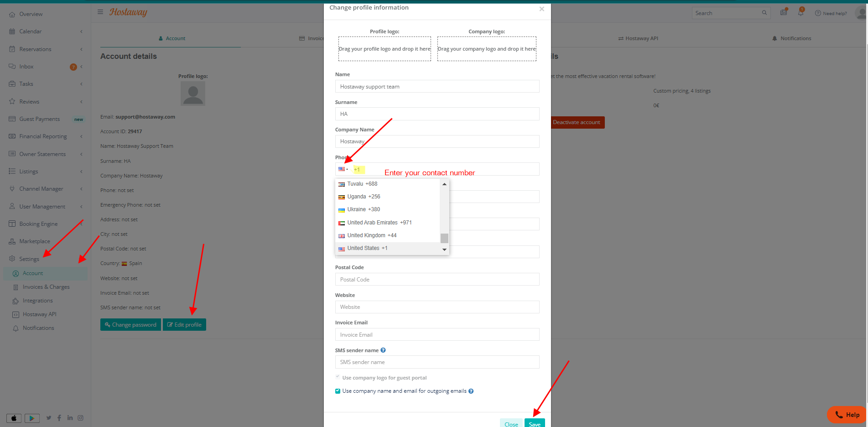Click the Website input field
Viewport: 868px width, 427px height.
pos(437,307)
